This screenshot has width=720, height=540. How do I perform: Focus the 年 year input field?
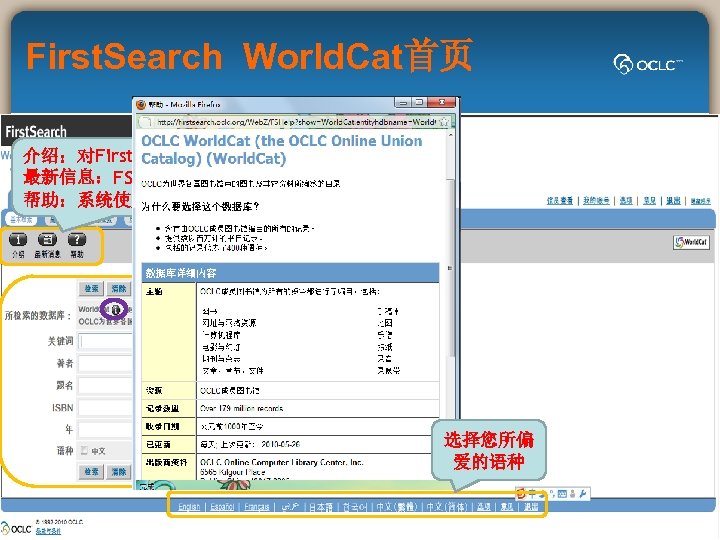click(105, 429)
